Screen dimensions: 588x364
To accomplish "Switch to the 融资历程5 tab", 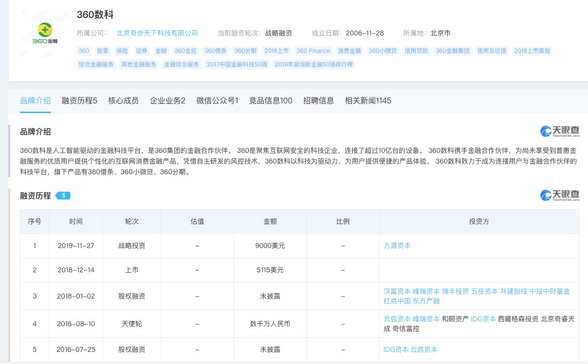I will coord(80,100).
